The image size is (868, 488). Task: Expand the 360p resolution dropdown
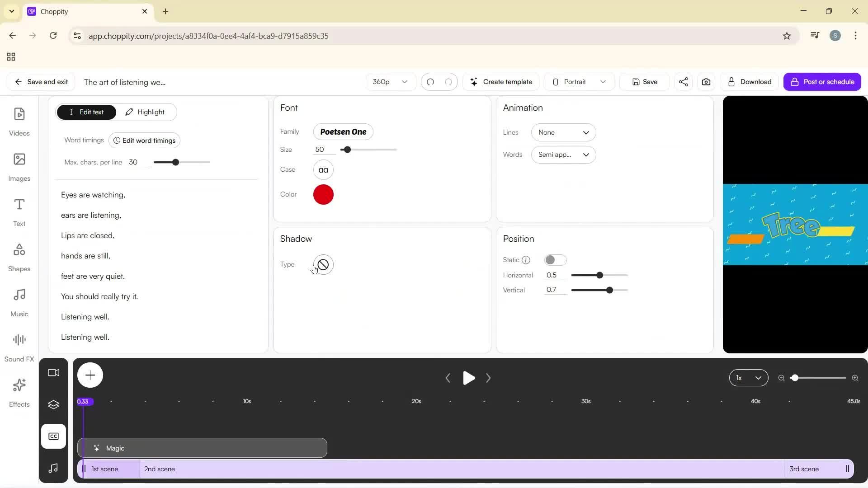pyautogui.click(x=390, y=82)
